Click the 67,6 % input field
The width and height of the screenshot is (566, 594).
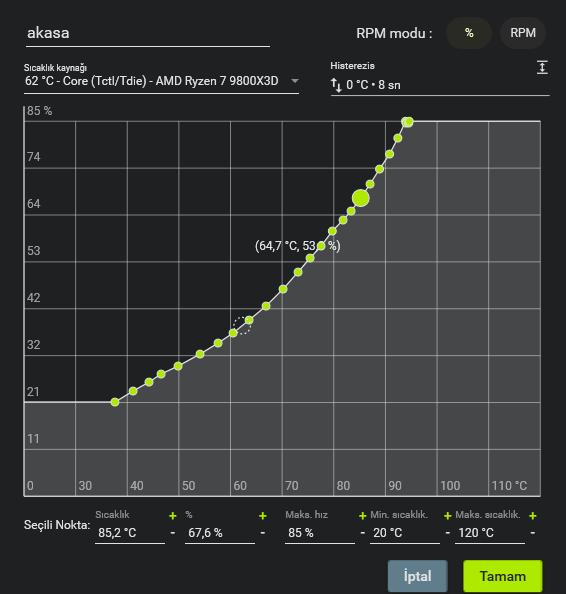220,533
